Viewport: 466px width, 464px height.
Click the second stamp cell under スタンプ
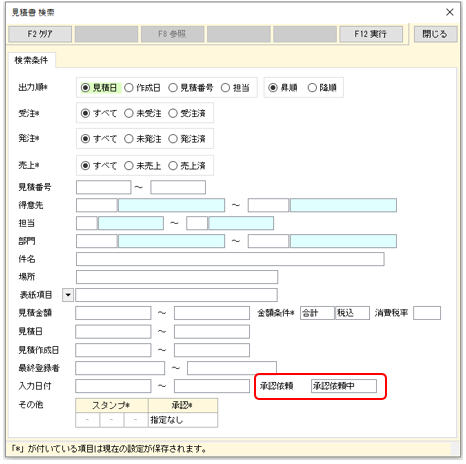(x=112, y=420)
